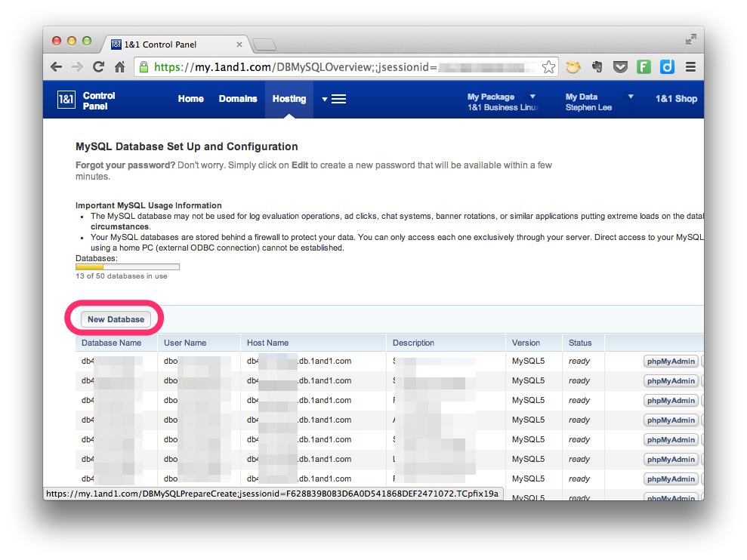The image size is (747, 560).
Task: Open phpMyAdmin for the second database row
Action: pos(671,381)
